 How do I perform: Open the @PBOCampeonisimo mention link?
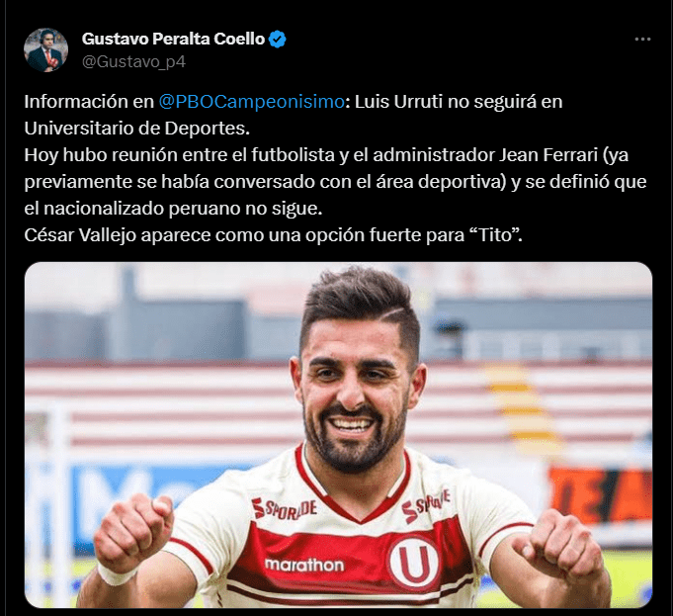(x=252, y=102)
